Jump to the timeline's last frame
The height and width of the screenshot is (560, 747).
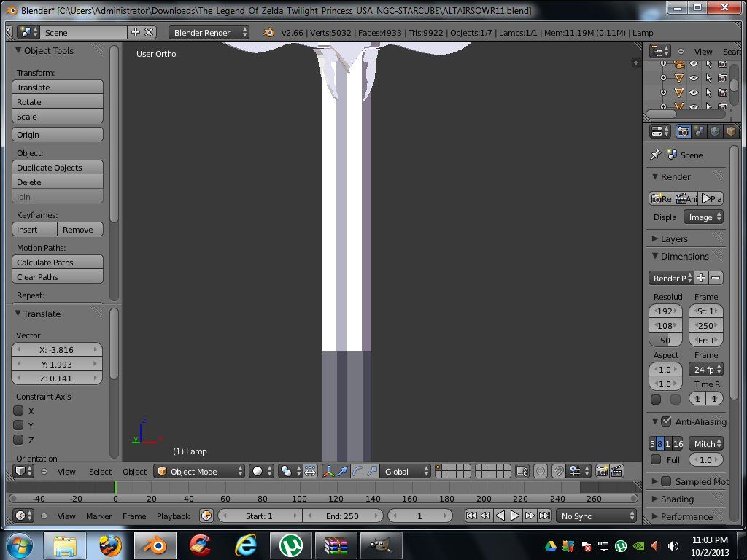coord(544,516)
